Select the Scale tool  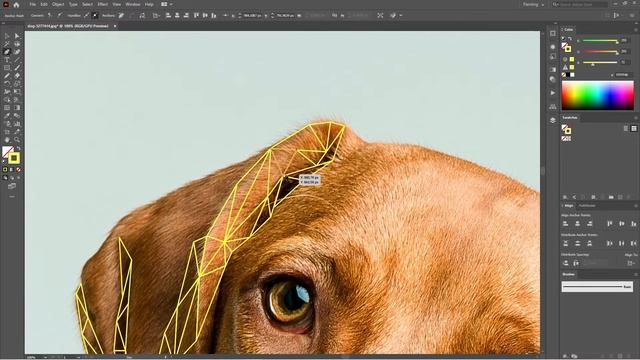click(x=17, y=84)
